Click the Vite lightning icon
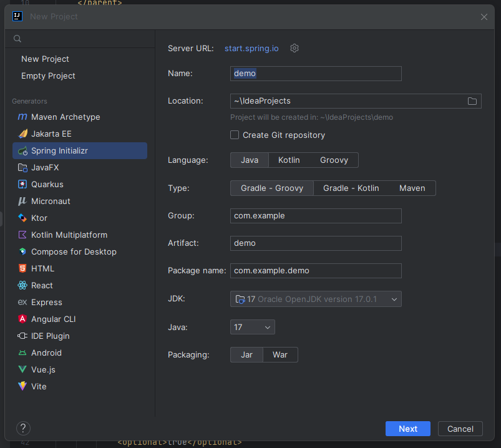 [x=22, y=386]
